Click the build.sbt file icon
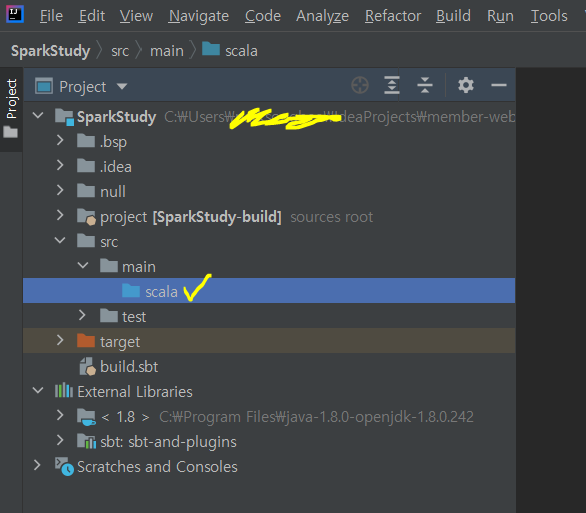586x513 pixels. tap(88, 367)
